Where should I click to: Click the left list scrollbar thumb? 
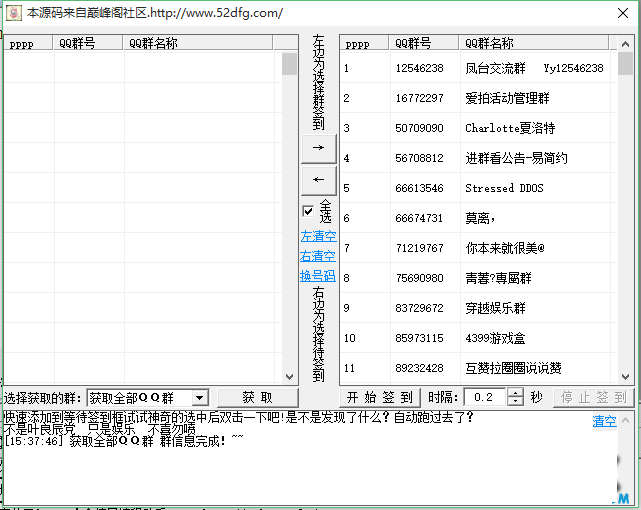pos(289,64)
